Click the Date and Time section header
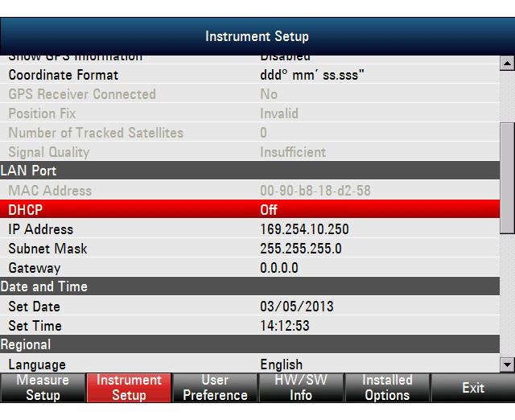The height and width of the screenshot is (420, 515). point(250,286)
